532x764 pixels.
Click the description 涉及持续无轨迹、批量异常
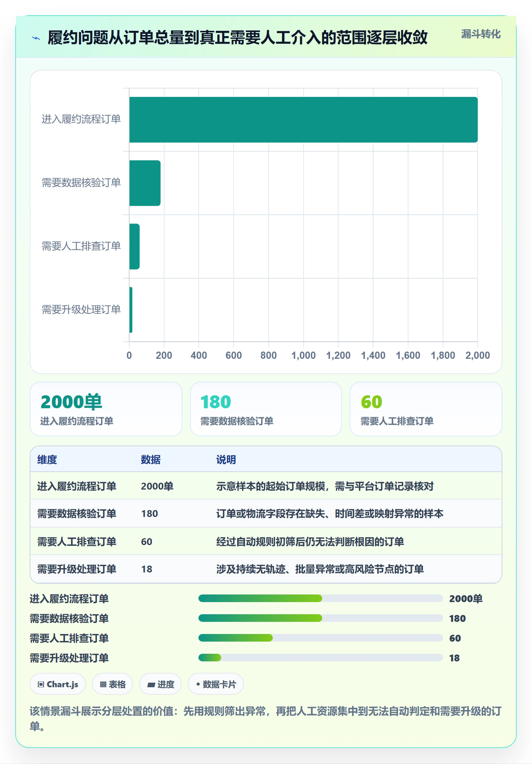320,569
